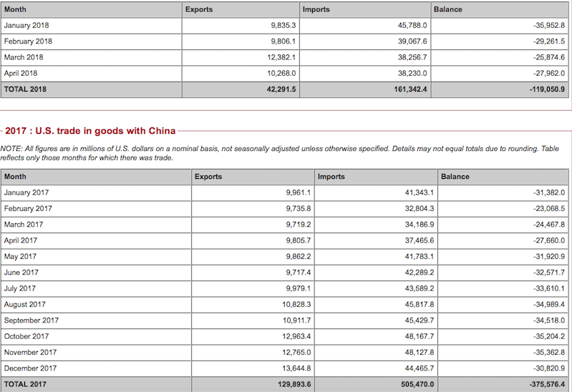
Task: Select September 2017 imports value 45,429.7
Action: (420, 320)
